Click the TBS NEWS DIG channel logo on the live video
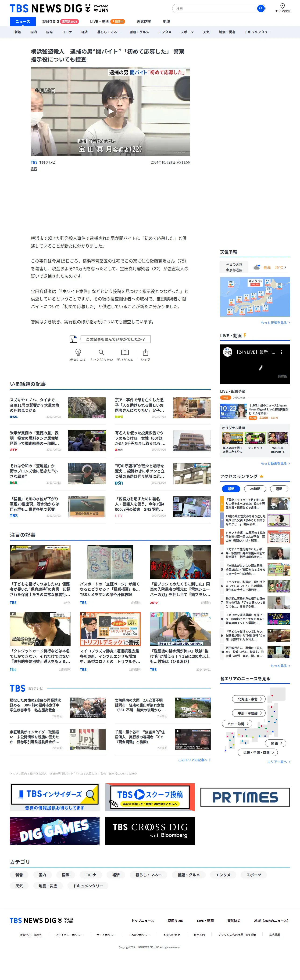 coord(228,352)
